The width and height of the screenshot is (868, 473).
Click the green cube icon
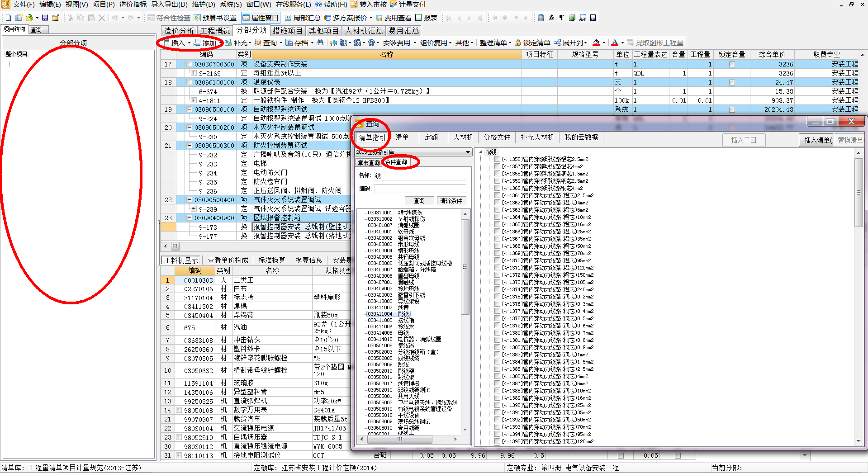click(x=572, y=18)
